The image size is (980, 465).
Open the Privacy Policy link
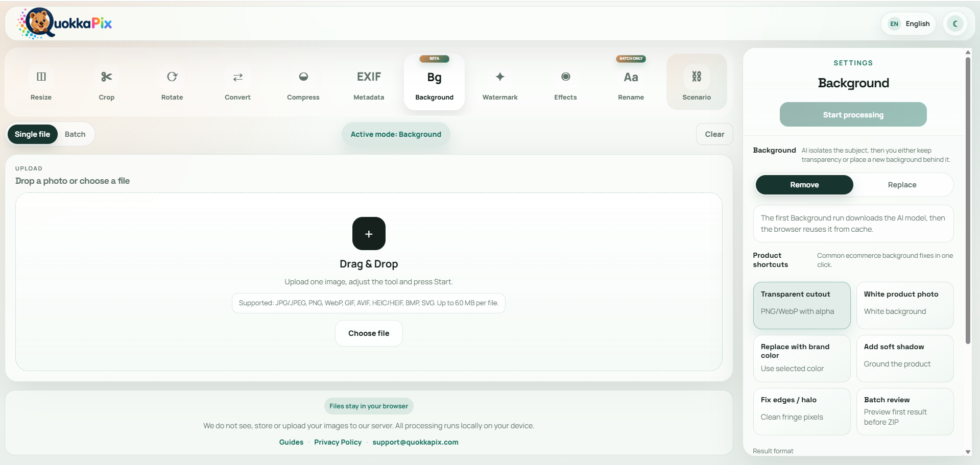pos(338,442)
